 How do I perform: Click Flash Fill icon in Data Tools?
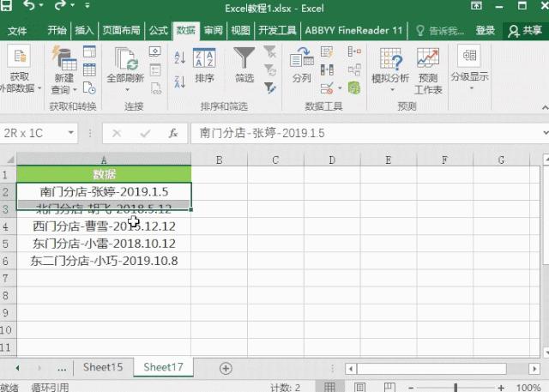tap(327, 51)
